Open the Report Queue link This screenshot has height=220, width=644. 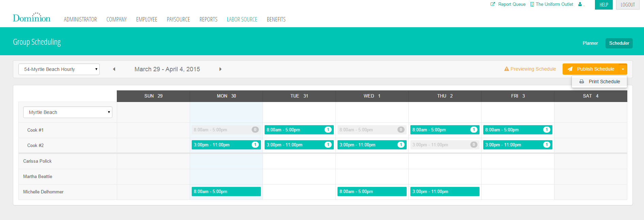tap(512, 4)
